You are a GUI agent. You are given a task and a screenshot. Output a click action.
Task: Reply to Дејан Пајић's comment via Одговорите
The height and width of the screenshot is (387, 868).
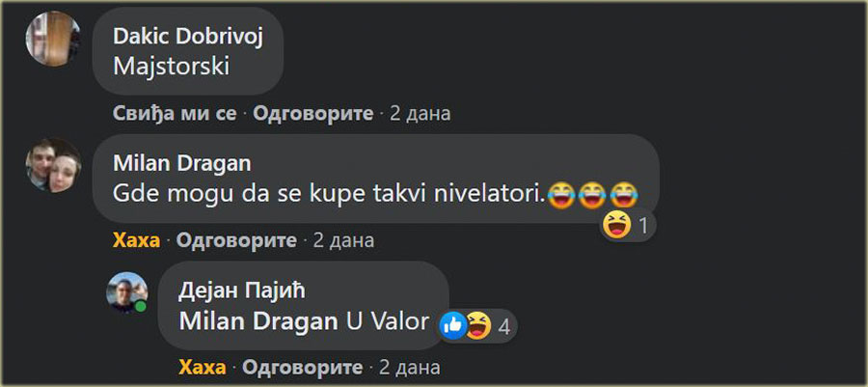pos(303,367)
